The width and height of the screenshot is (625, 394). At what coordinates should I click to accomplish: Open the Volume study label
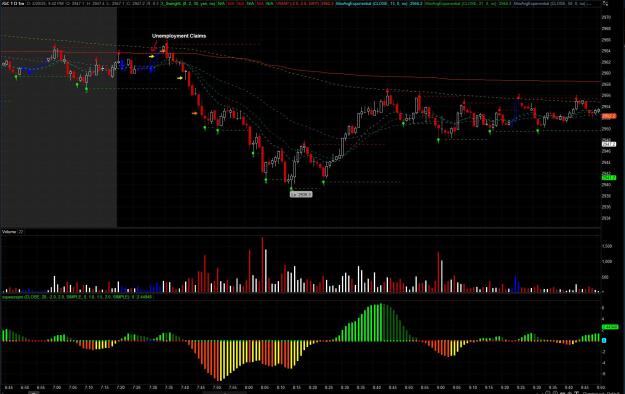(x=8, y=232)
